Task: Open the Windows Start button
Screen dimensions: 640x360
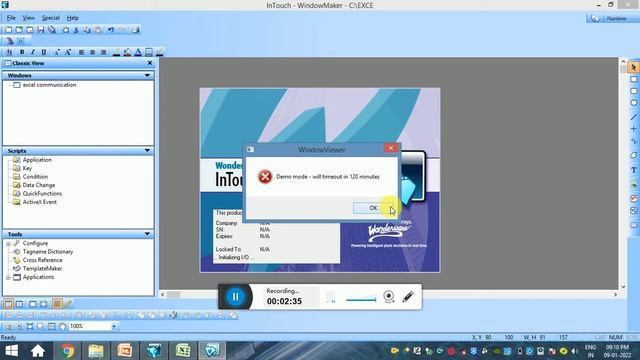Action: [11, 351]
